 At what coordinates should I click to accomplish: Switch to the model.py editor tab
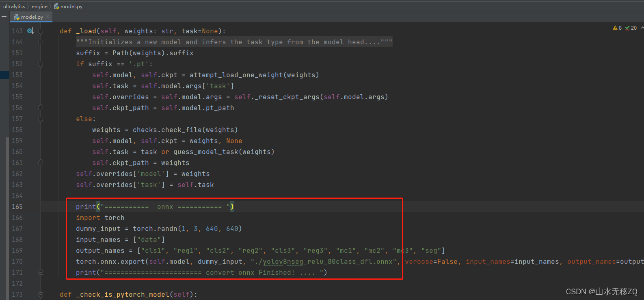[32, 17]
